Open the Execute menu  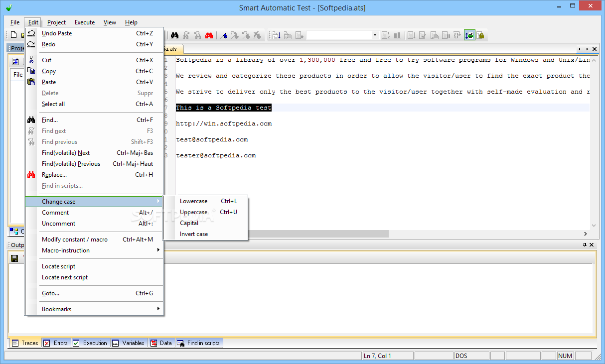pyautogui.click(x=85, y=22)
